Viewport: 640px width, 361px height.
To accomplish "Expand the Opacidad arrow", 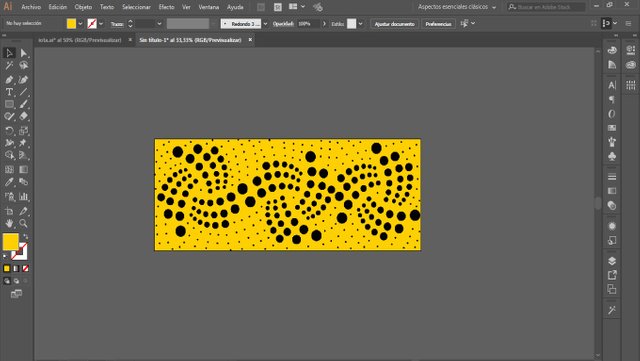I will [x=324, y=24].
